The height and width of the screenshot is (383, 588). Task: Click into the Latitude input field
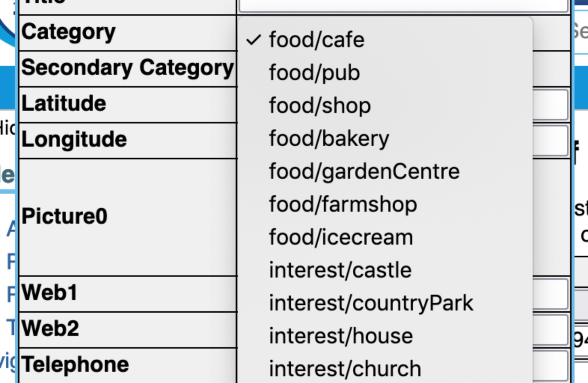[551, 105]
